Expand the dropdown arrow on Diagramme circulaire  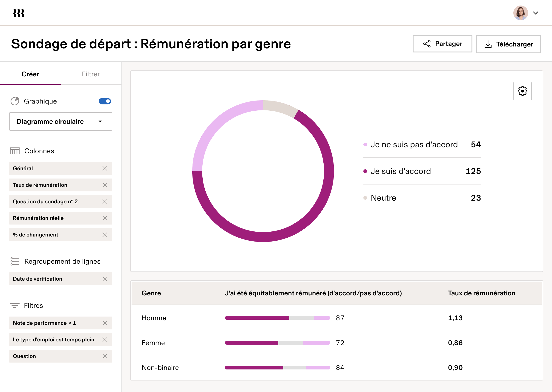click(101, 121)
